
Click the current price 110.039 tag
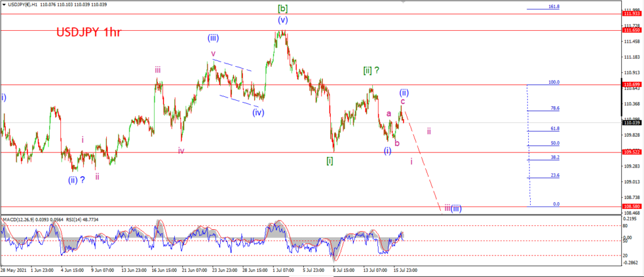point(633,123)
